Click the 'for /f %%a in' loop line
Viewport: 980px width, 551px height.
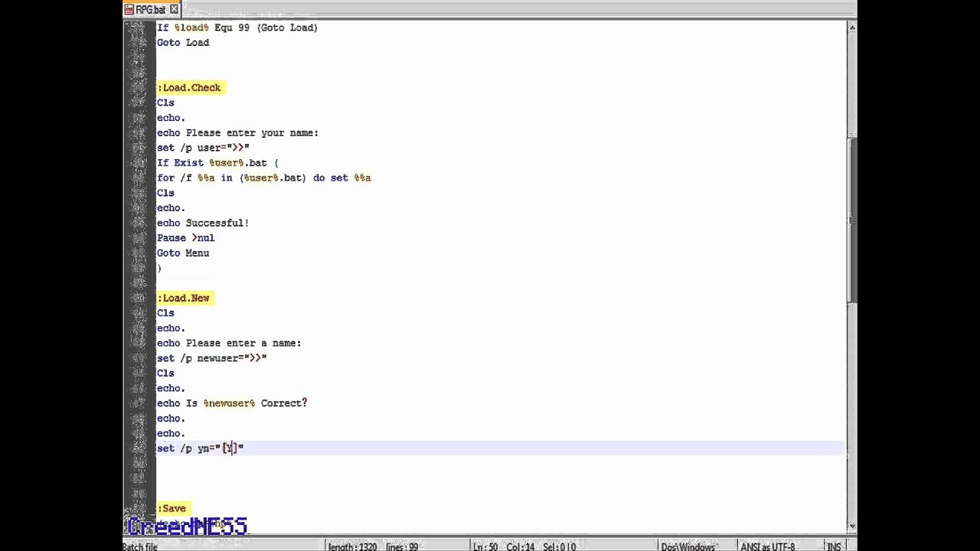pyautogui.click(x=263, y=178)
